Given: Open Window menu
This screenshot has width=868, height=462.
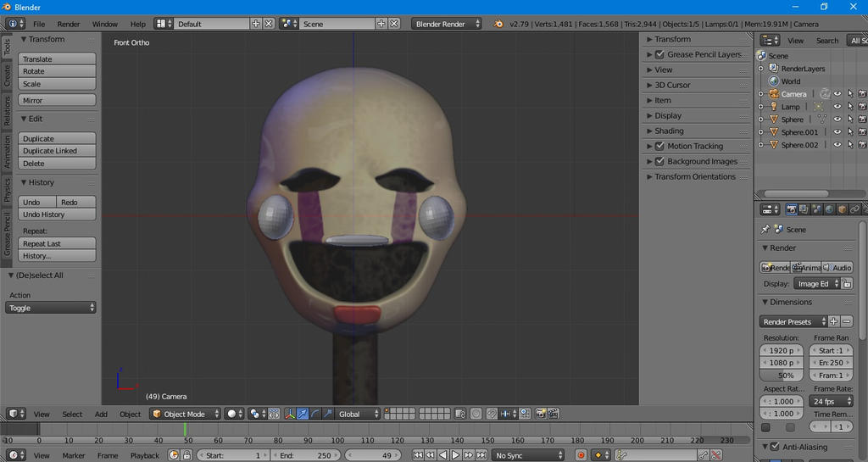Looking at the screenshot, I should [104, 24].
